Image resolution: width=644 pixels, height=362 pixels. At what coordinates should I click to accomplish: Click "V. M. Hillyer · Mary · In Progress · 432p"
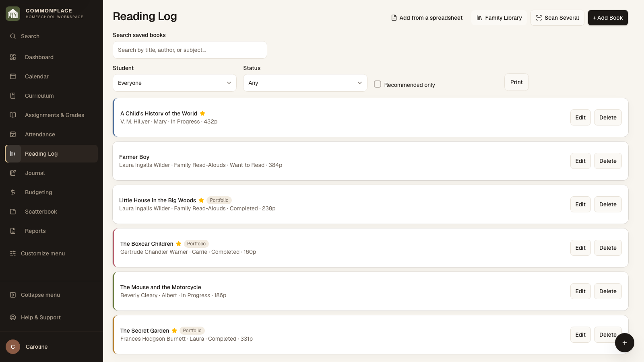click(x=169, y=121)
